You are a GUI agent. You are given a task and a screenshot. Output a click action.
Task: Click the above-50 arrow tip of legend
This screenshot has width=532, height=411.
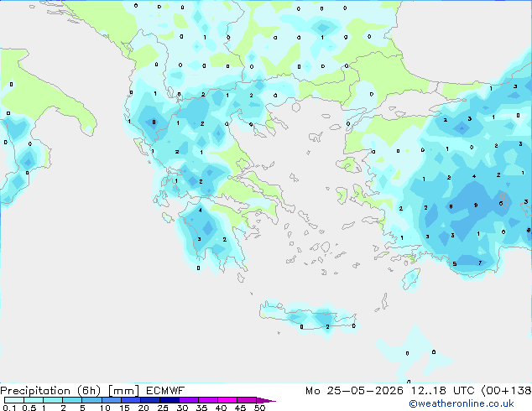(x=266, y=400)
